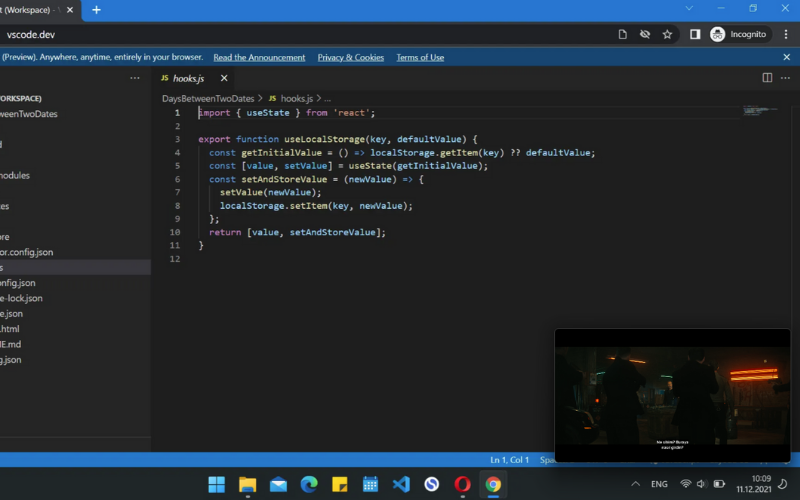Click the Windows Start button
800x500 pixels.
pos(216,484)
